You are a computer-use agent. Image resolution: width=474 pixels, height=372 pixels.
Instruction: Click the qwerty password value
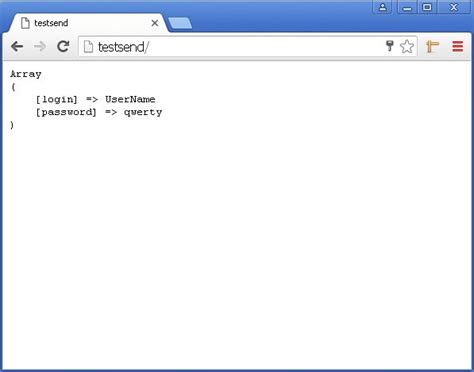pos(143,112)
